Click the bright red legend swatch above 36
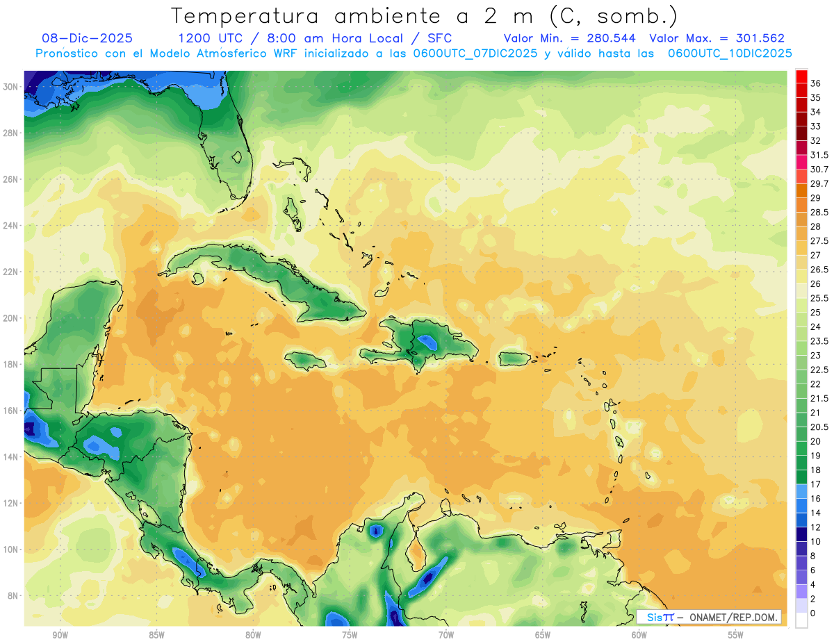The image size is (834, 644). pos(801,76)
